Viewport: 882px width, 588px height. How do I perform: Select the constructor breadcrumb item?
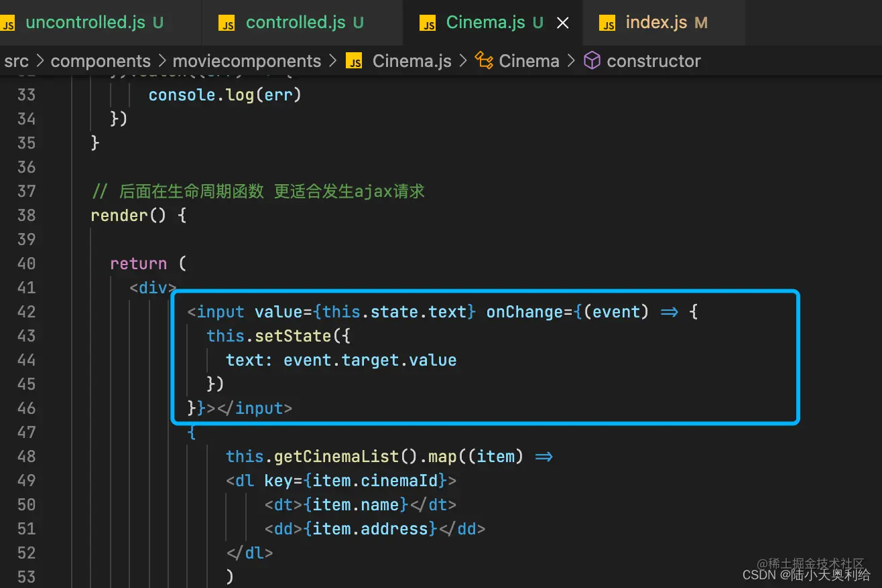pyautogui.click(x=653, y=61)
